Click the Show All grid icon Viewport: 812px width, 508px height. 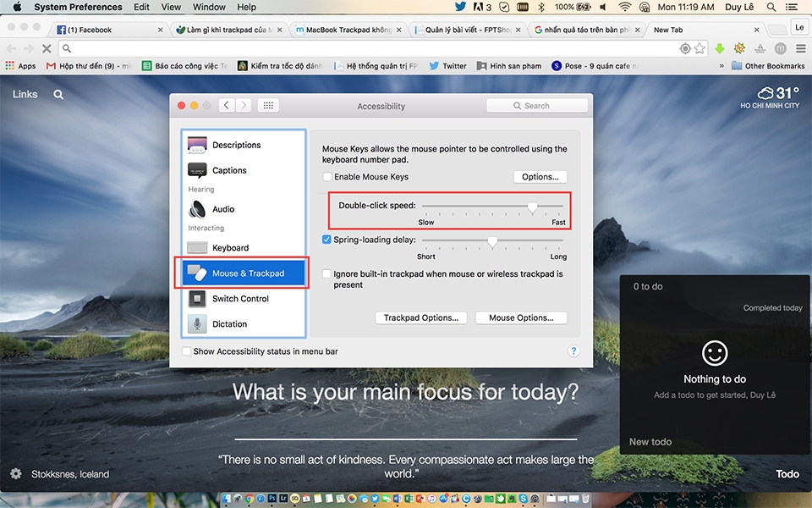coord(268,105)
